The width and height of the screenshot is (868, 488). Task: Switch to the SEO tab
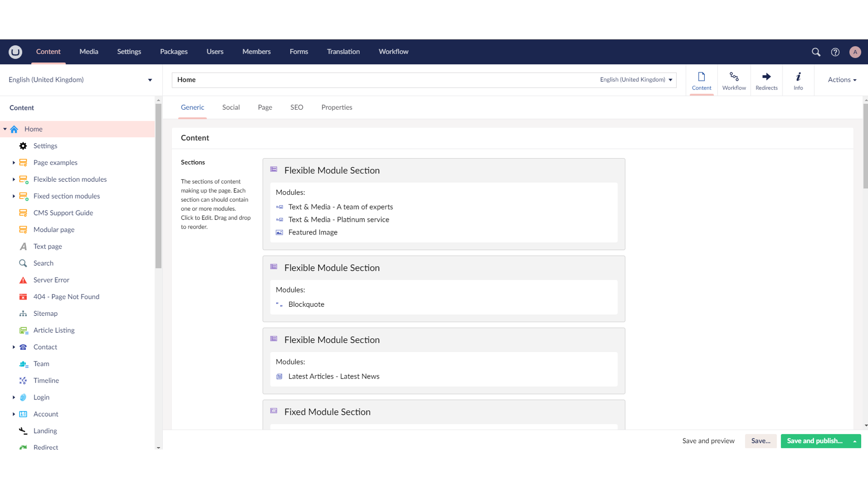(x=297, y=108)
